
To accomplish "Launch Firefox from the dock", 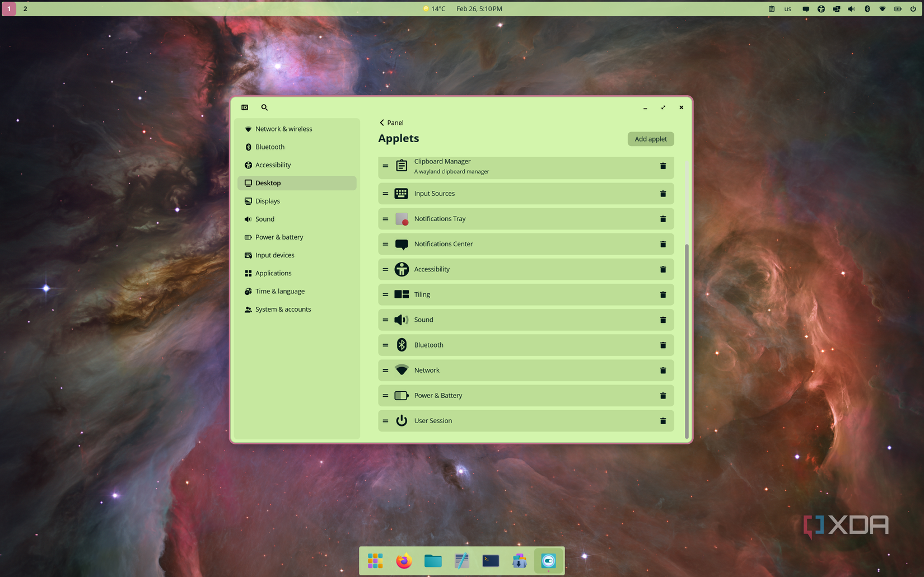I will pyautogui.click(x=404, y=561).
